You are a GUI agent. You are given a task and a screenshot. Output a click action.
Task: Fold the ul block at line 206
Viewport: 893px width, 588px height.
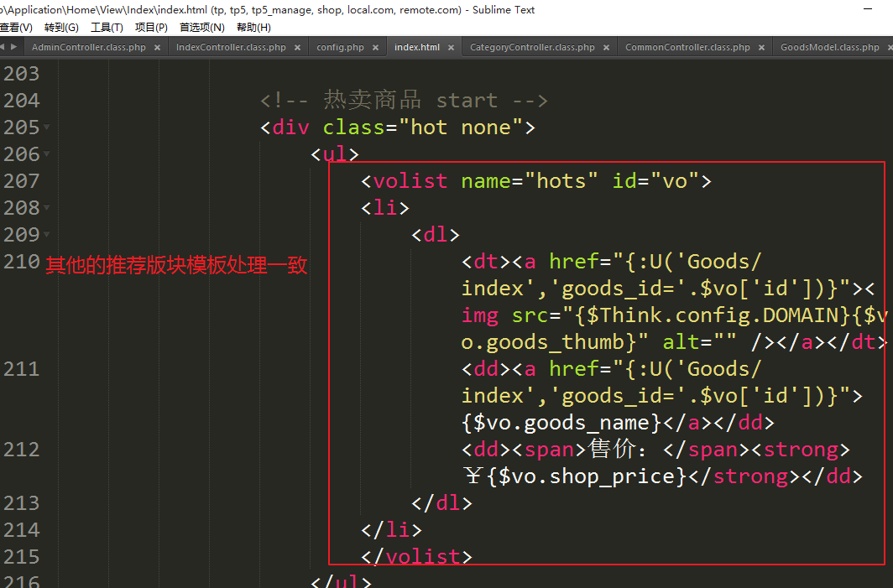46,154
